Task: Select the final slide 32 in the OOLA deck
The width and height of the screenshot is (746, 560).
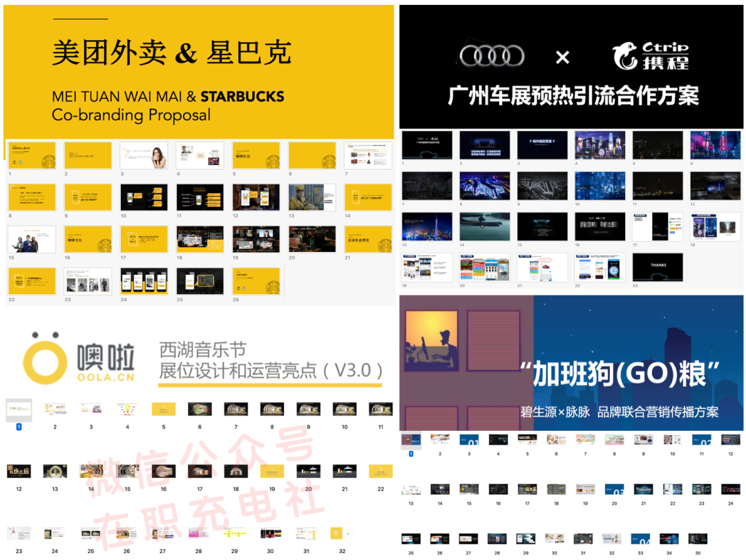Action: pyautogui.click(x=342, y=533)
